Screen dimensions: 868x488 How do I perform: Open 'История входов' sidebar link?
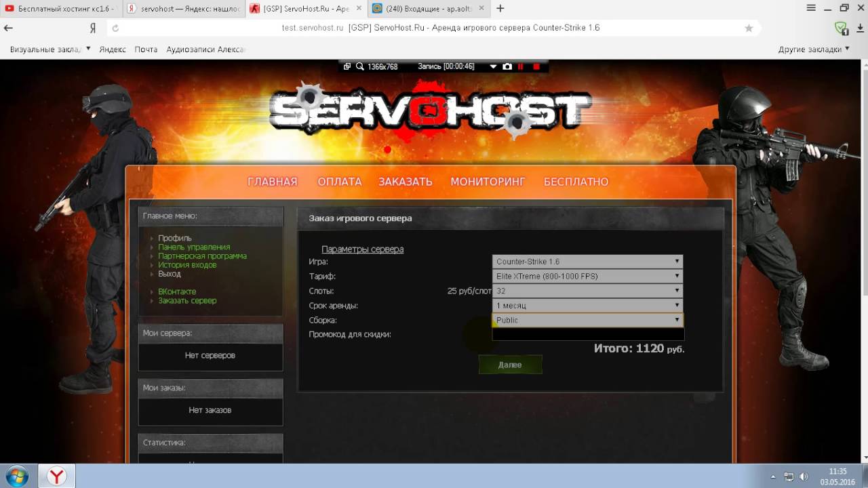click(187, 264)
